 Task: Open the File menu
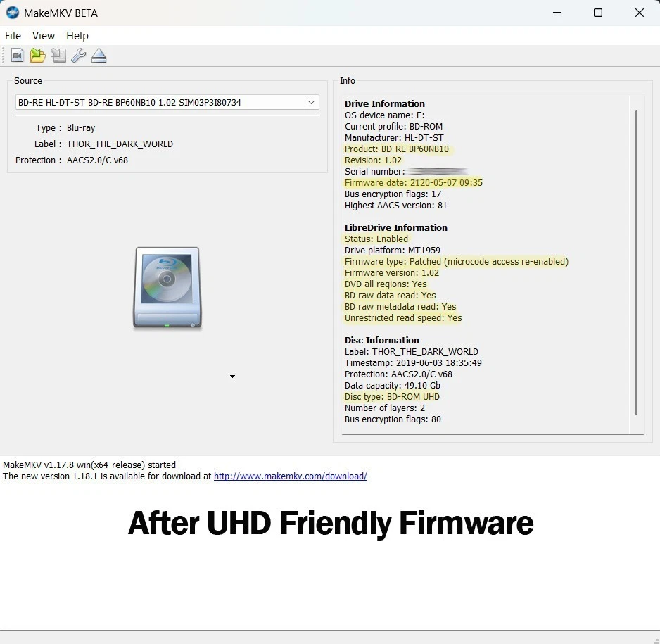pos(13,36)
